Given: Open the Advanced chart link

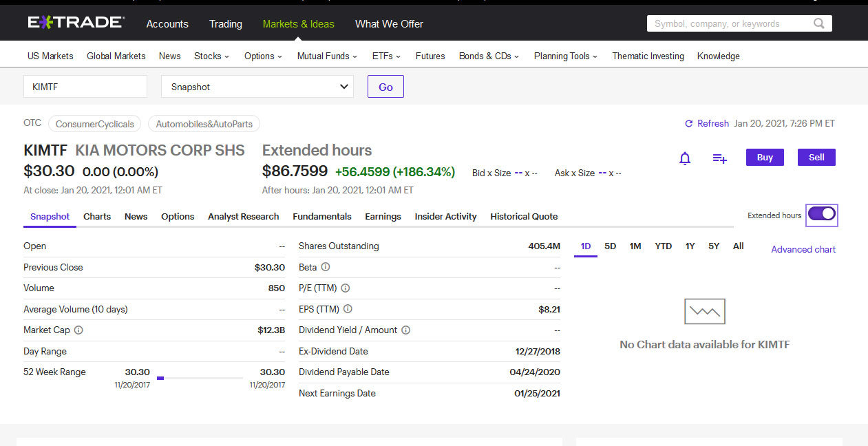Looking at the screenshot, I should pyautogui.click(x=803, y=249).
